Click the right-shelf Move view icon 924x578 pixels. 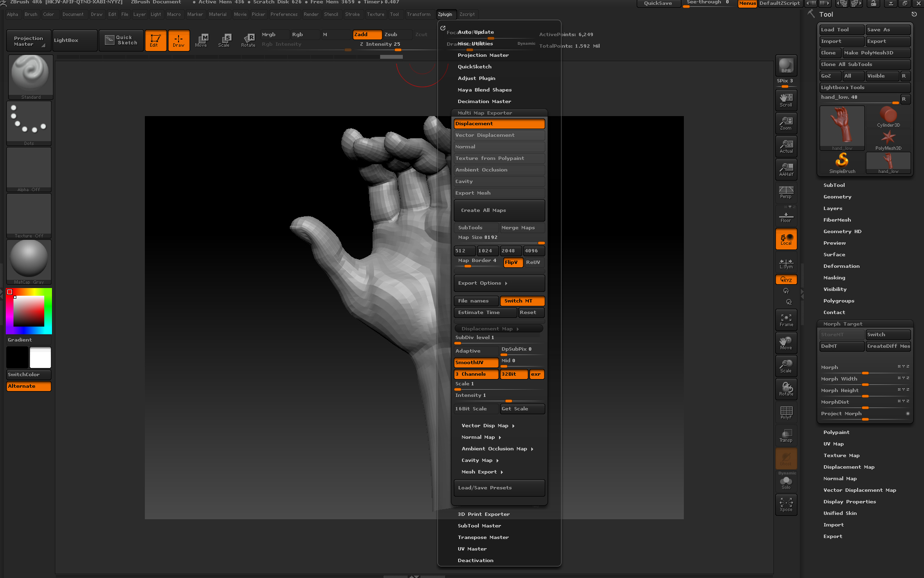click(x=786, y=343)
